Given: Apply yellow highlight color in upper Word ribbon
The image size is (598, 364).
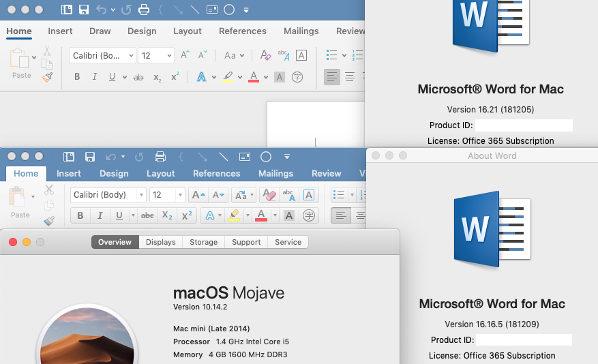Looking at the screenshot, I should click(x=228, y=77).
